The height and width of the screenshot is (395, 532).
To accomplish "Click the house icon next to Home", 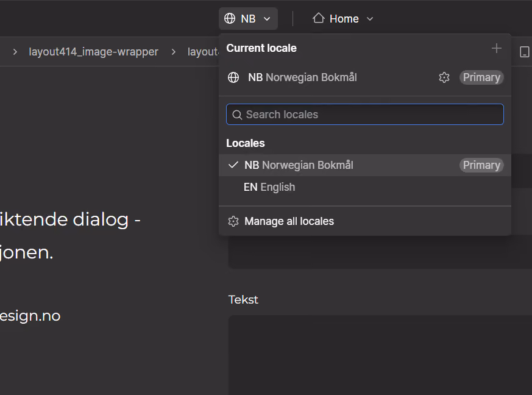I will (x=318, y=18).
